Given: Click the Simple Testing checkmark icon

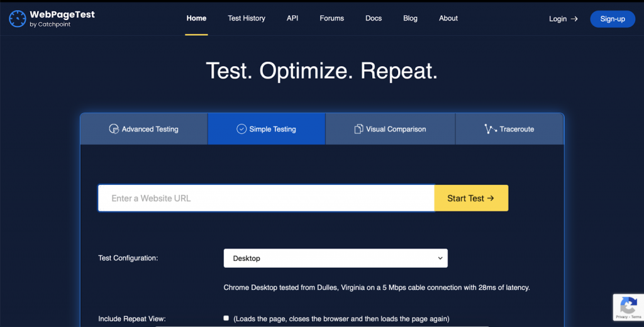Looking at the screenshot, I should click(x=241, y=129).
